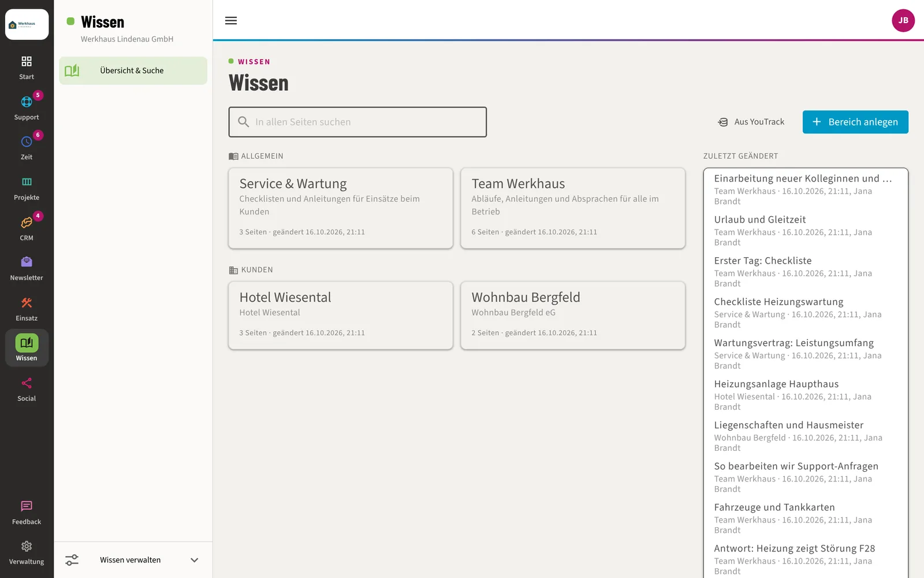
Task: Open Urlaub und Gleitzeit page
Action: pyautogui.click(x=806, y=231)
